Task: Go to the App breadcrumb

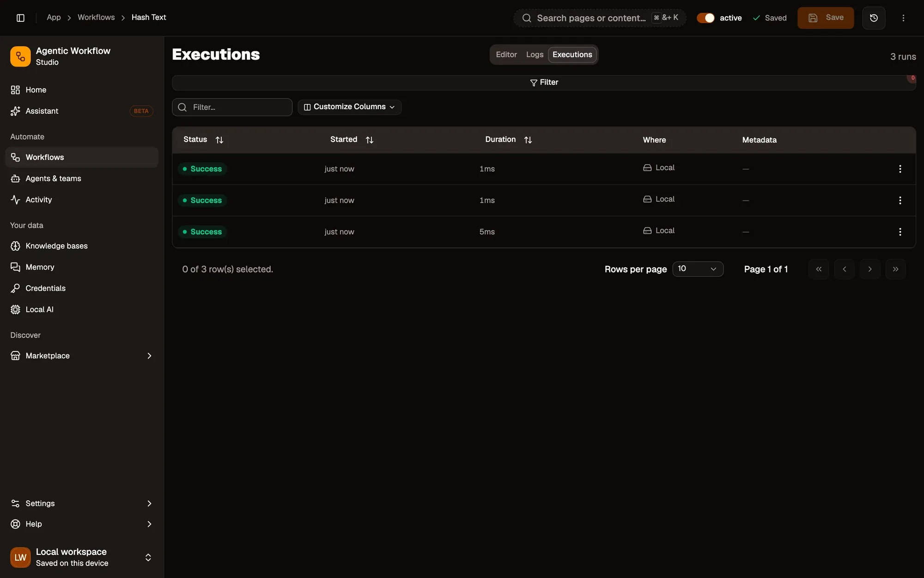Action: pos(54,18)
